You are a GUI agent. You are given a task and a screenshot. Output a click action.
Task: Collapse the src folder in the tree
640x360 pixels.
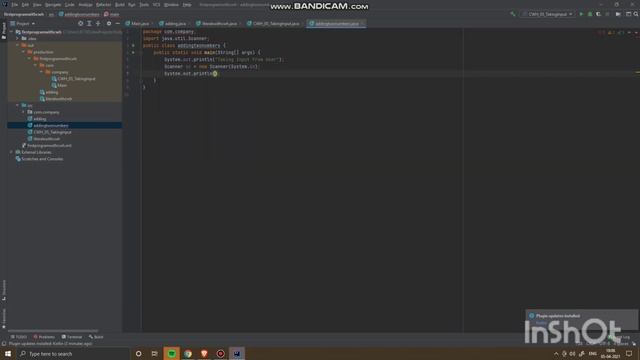coord(18,105)
